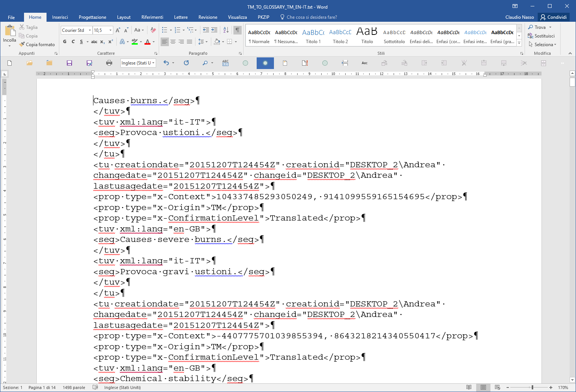Click the document with red exclamation icon
This screenshot has width=576, height=392.
point(305,63)
